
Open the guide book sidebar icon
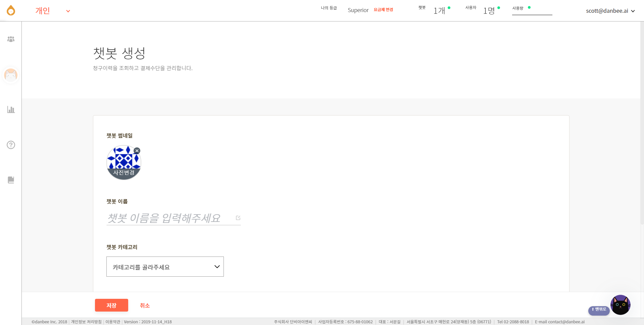(11, 180)
